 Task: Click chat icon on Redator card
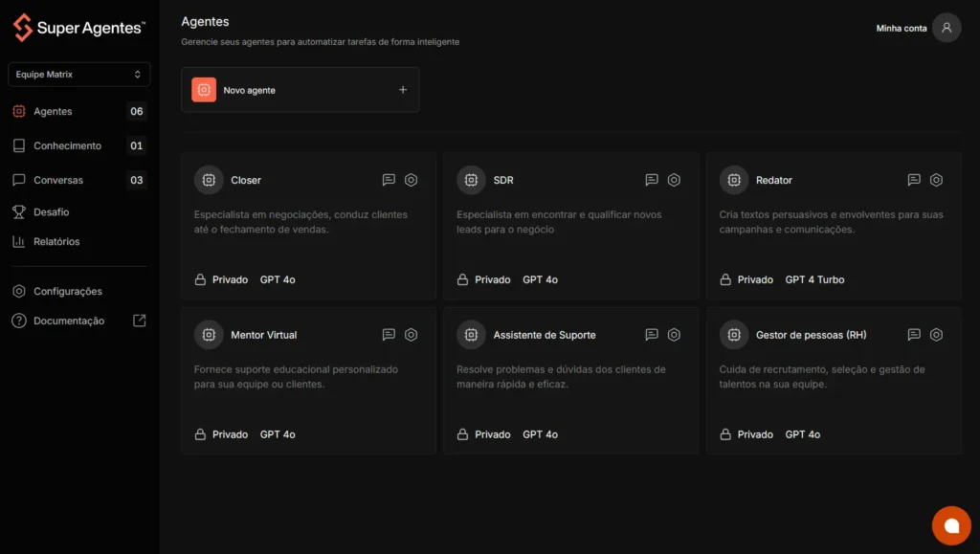(x=914, y=180)
